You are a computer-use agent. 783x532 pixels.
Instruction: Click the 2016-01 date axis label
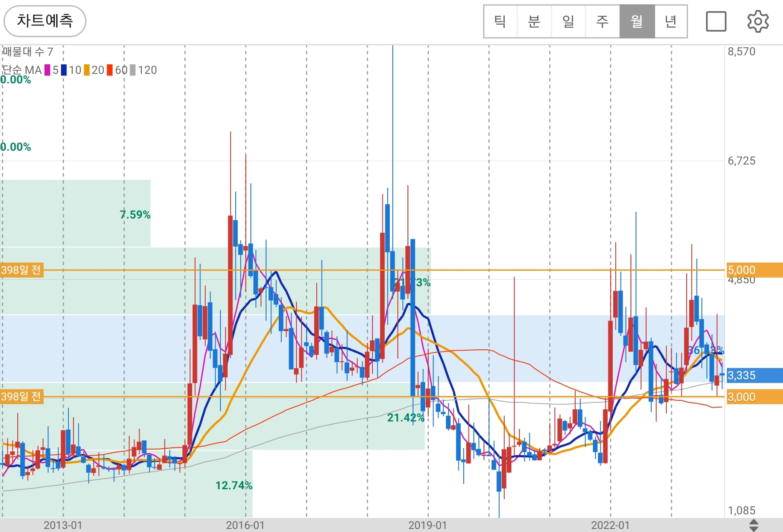tap(245, 525)
